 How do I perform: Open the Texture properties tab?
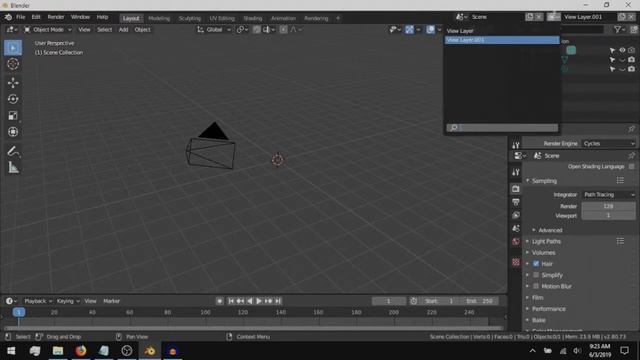click(x=516, y=262)
